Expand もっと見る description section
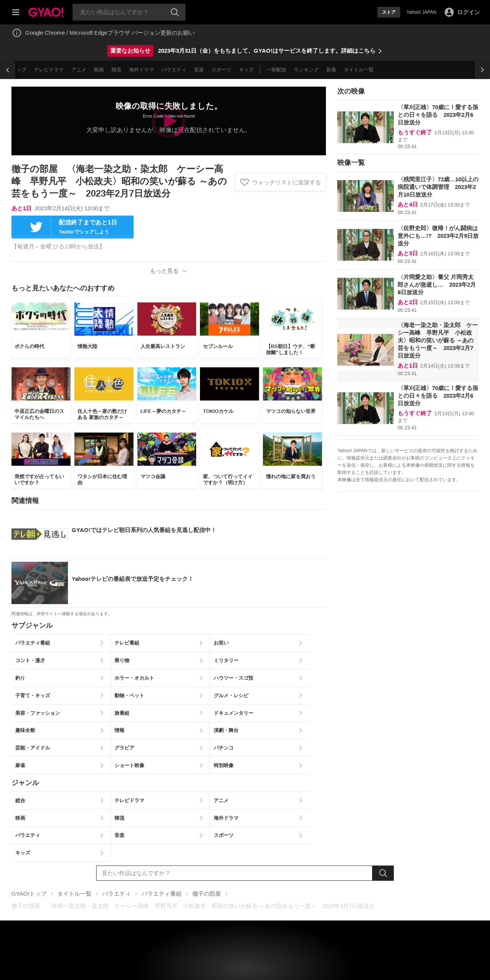 [169, 271]
